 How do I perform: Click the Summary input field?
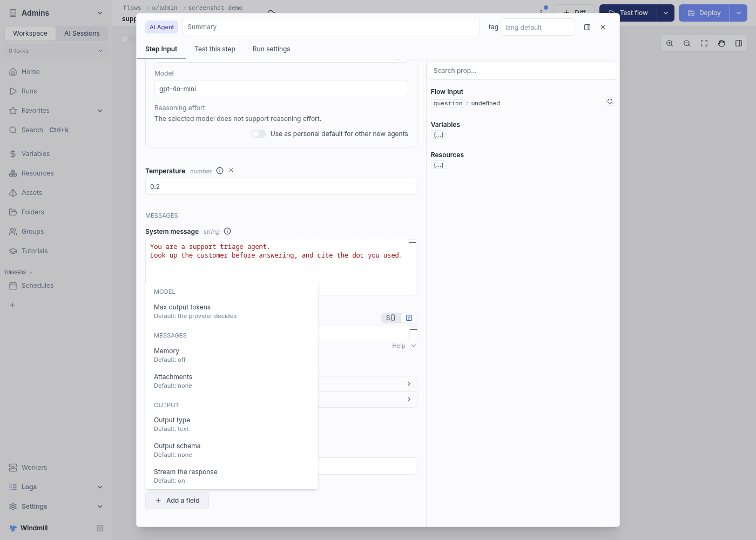(x=331, y=27)
